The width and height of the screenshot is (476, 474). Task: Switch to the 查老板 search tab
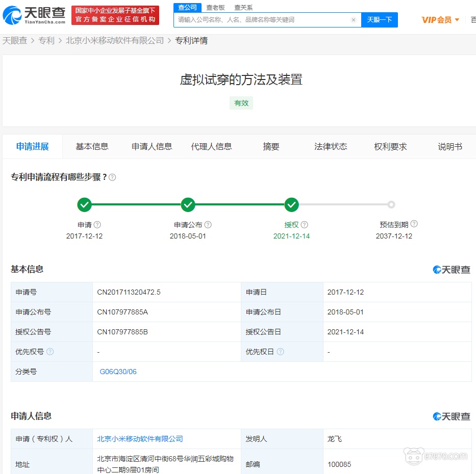(x=215, y=8)
